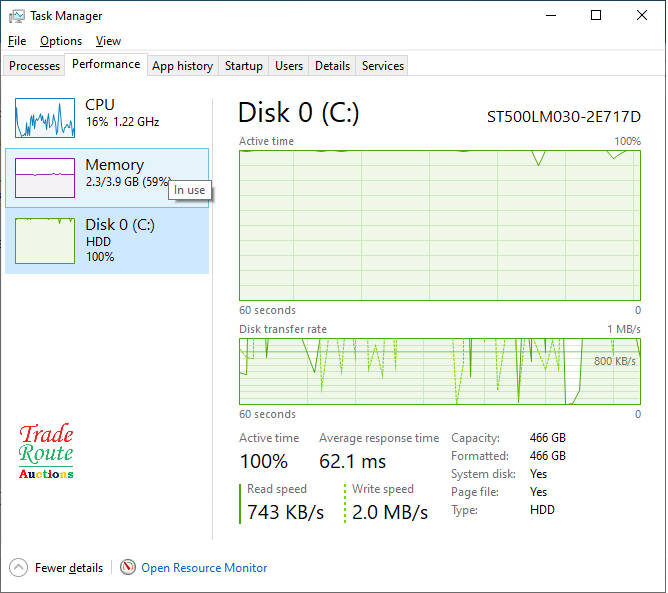
Task: Open the Services tab
Action: (383, 66)
